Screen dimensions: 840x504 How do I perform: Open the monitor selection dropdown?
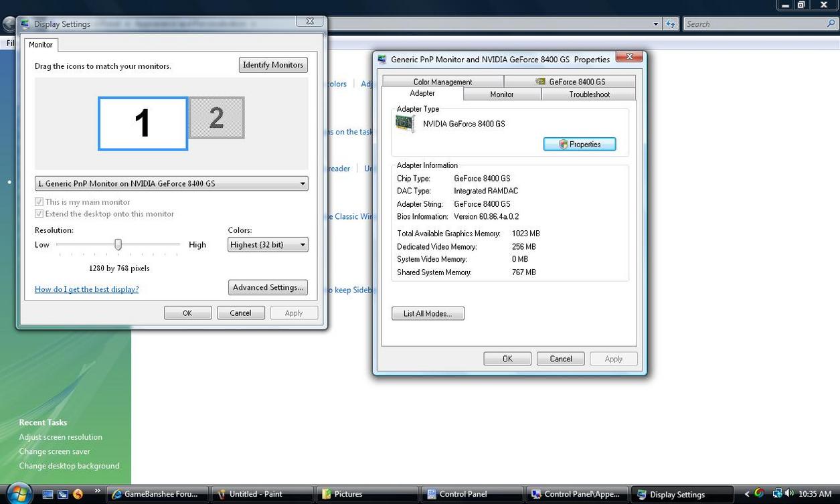[171, 183]
